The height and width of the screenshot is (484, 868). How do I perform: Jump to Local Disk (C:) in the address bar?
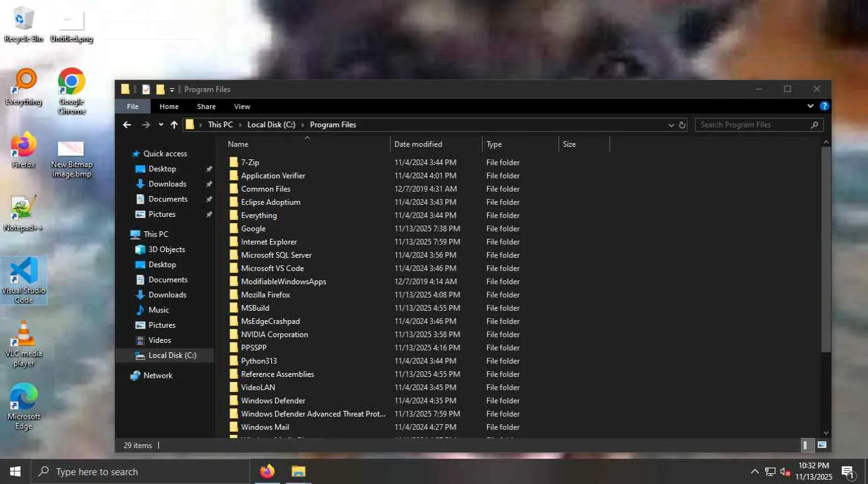271,125
